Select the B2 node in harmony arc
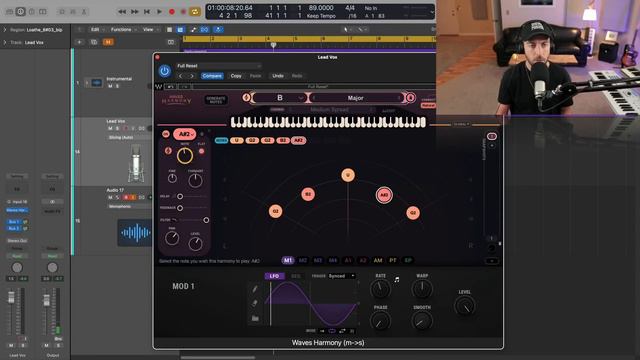The height and width of the screenshot is (360, 640). point(308,194)
